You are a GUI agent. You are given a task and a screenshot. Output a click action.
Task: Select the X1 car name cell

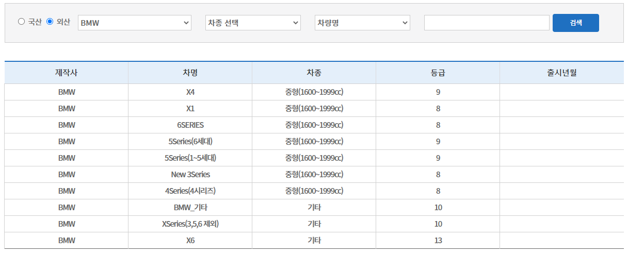point(190,109)
